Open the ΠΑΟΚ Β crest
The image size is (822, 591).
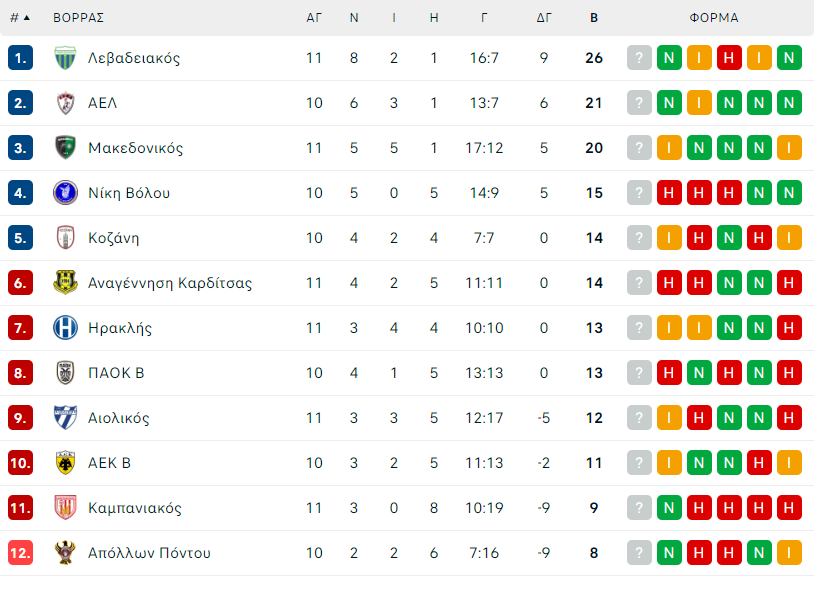pyautogui.click(x=66, y=373)
